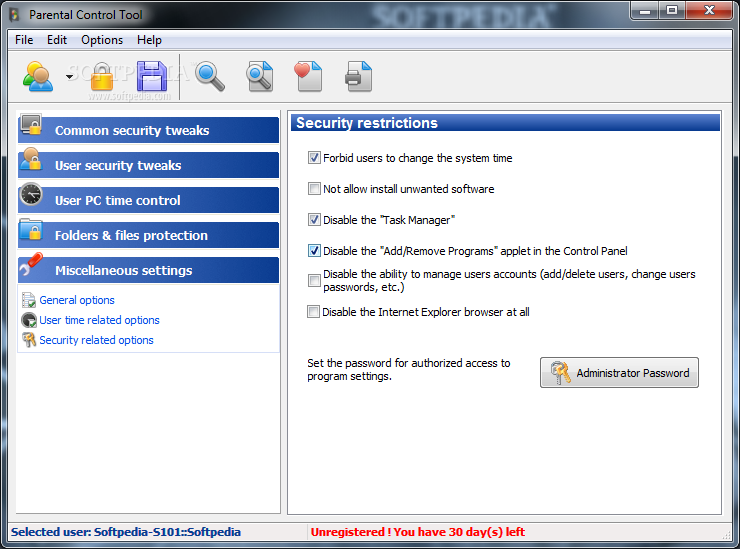Collapse Miscellaneous settings section
Screen dimensions: 740x549
tap(148, 270)
